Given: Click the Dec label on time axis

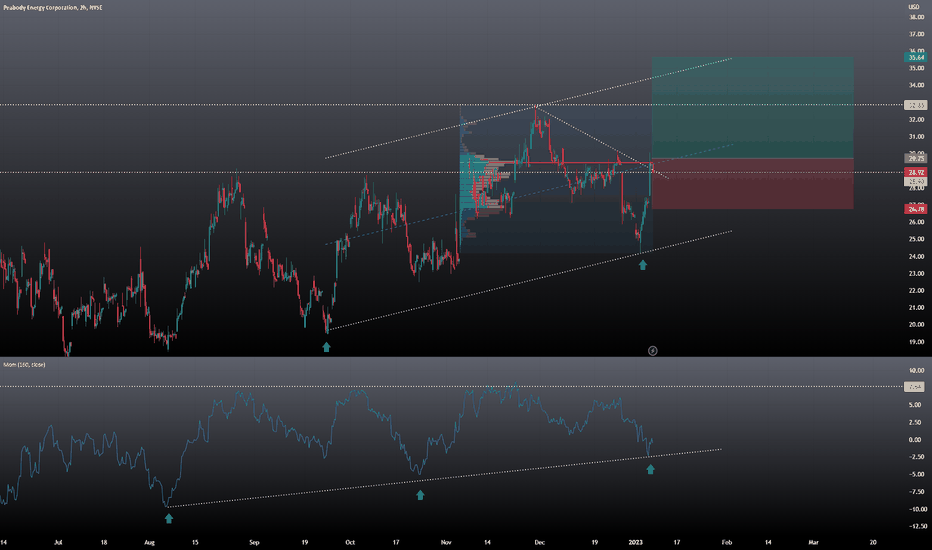Looking at the screenshot, I should (539, 542).
